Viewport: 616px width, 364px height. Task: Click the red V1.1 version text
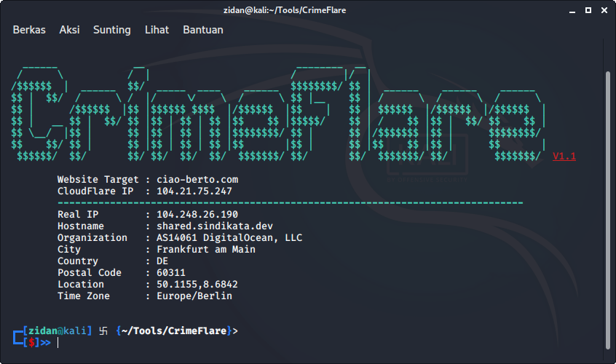pos(564,157)
